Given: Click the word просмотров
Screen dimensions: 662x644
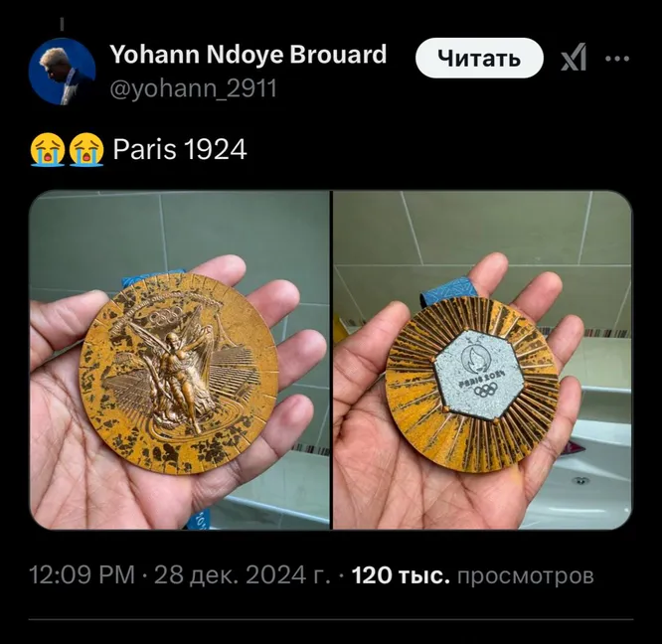Looking at the screenshot, I should coord(526,576).
